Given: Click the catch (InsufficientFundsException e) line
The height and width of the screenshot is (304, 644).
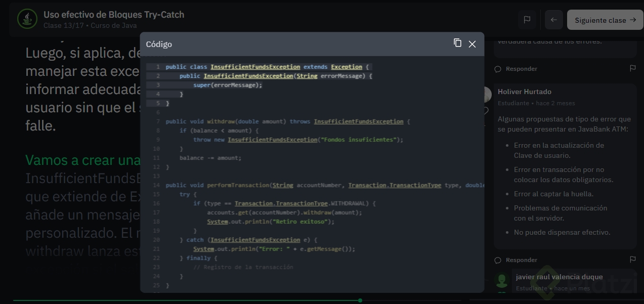Looking at the screenshot, I should tap(248, 240).
